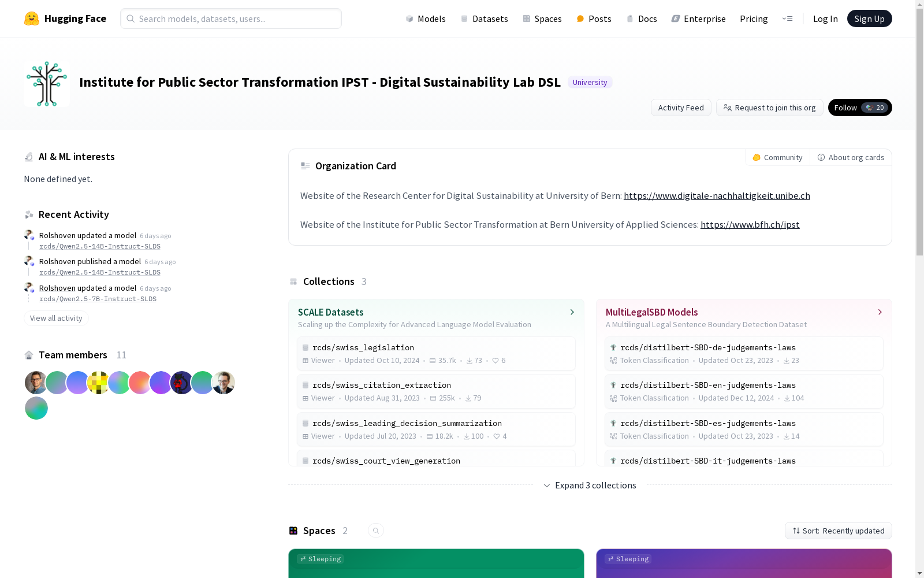Click View all activity button

56,318
